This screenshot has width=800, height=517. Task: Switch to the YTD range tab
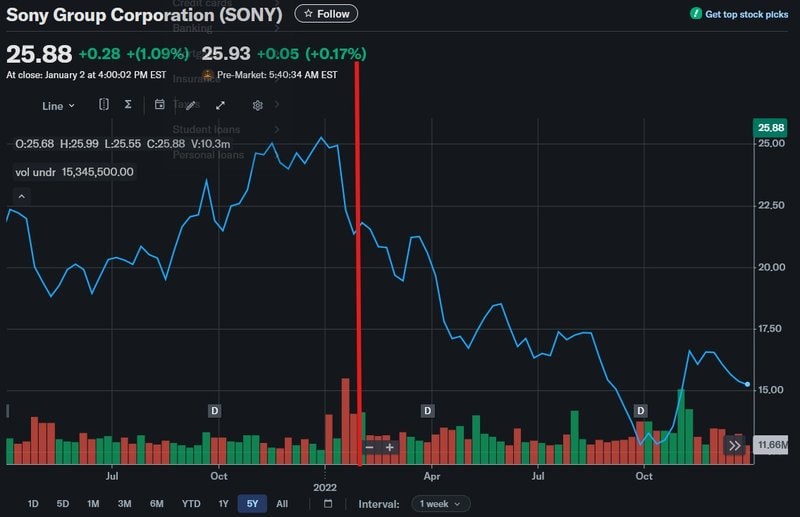tap(191, 504)
